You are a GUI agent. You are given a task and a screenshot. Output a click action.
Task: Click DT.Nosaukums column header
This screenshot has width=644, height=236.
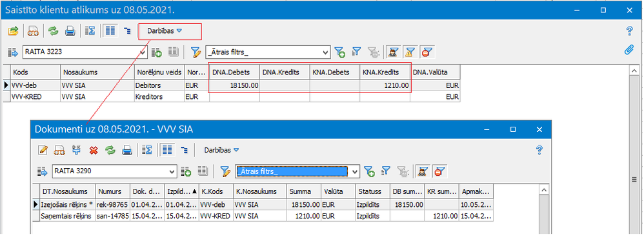[x=68, y=191]
